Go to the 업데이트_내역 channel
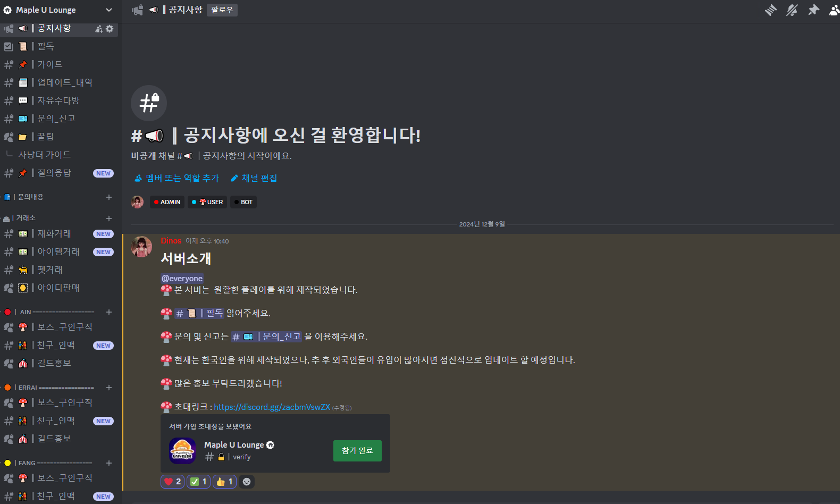840x504 pixels. click(58, 82)
